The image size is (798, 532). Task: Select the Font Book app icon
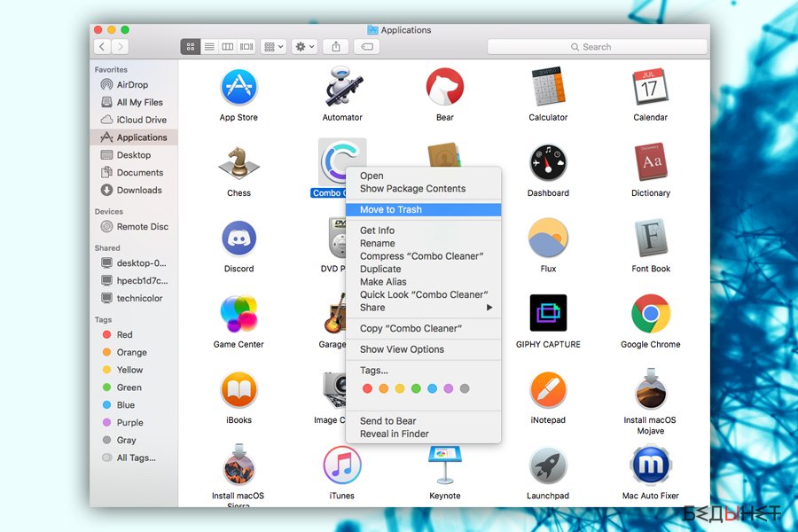pos(651,239)
